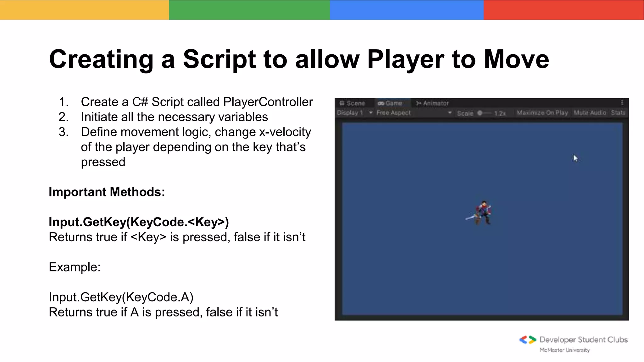Screen dimensions: 644x362
Task: Click 'Input.GetKey(KeyCode.A)' example text
Action: coord(121,297)
